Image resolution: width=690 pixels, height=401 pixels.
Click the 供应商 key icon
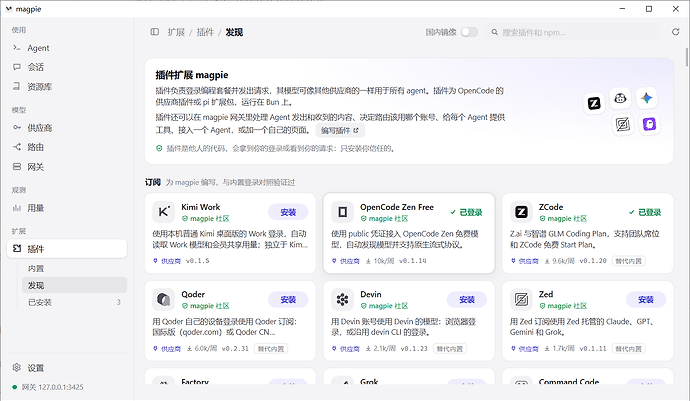coord(17,128)
